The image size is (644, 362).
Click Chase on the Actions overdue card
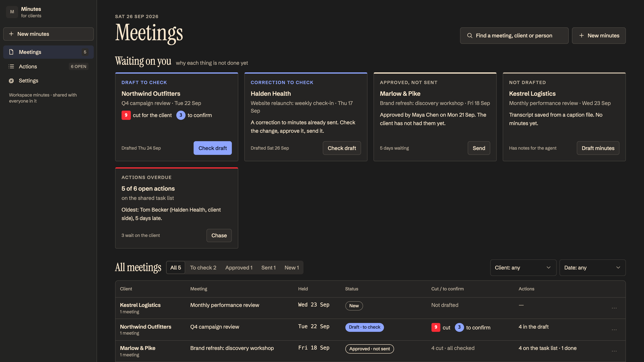219,235
